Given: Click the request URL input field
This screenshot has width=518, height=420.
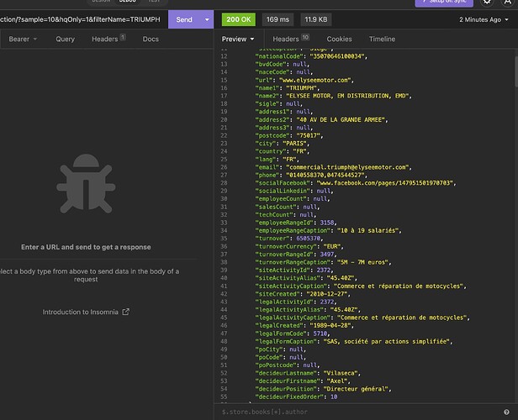Looking at the screenshot, I should pos(81,19).
